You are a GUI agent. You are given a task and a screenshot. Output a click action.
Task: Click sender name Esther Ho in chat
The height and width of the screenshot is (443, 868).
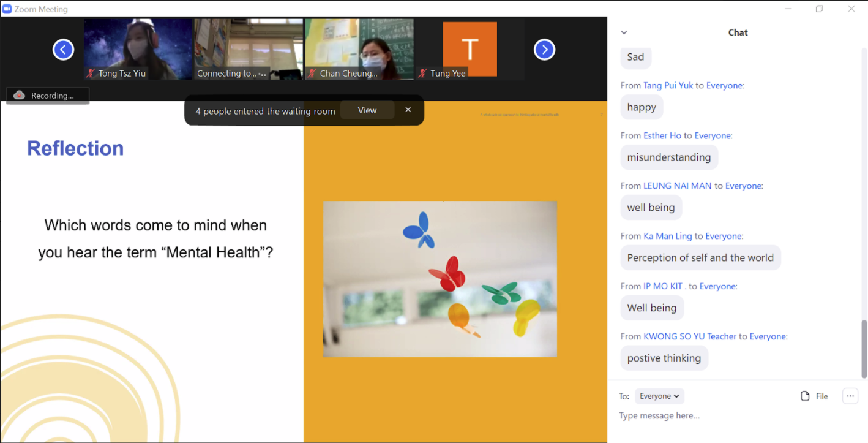pyautogui.click(x=662, y=135)
